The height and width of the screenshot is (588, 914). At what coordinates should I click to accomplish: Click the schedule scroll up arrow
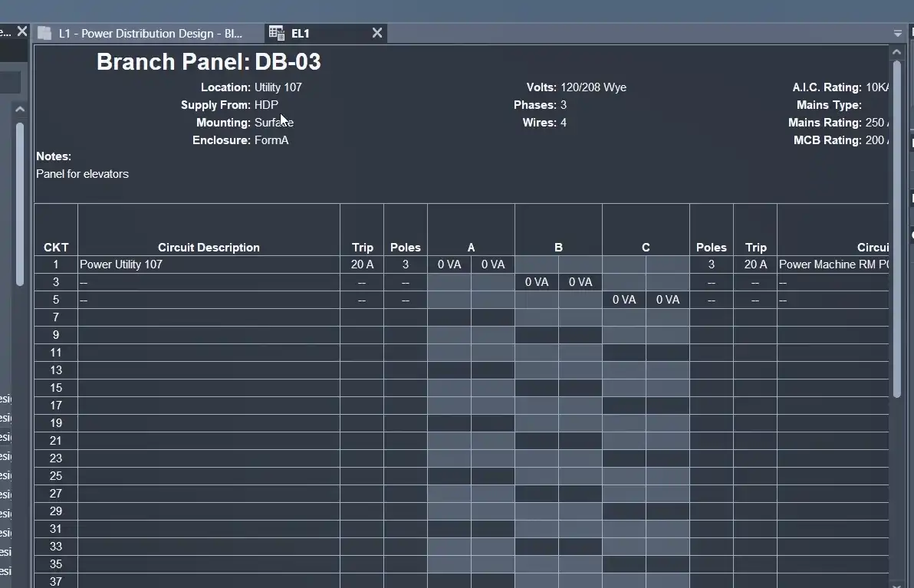tap(896, 52)
